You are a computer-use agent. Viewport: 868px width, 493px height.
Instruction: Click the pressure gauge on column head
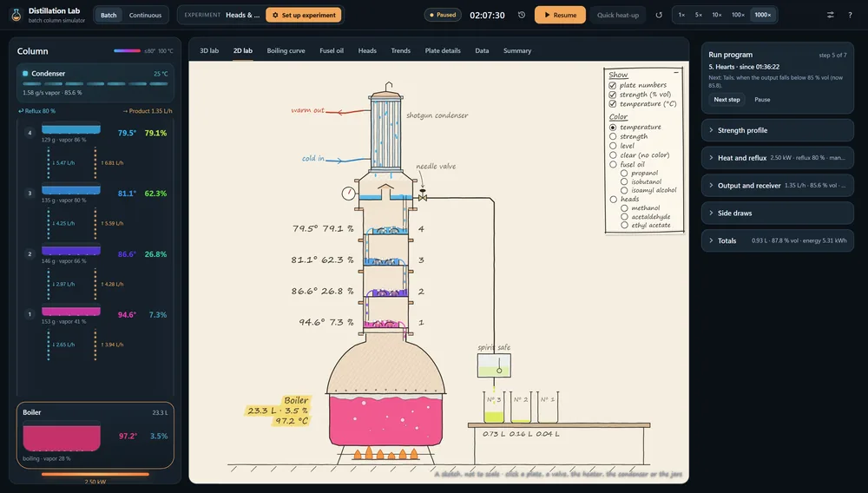pyautogui.click(x=348, y=193)
